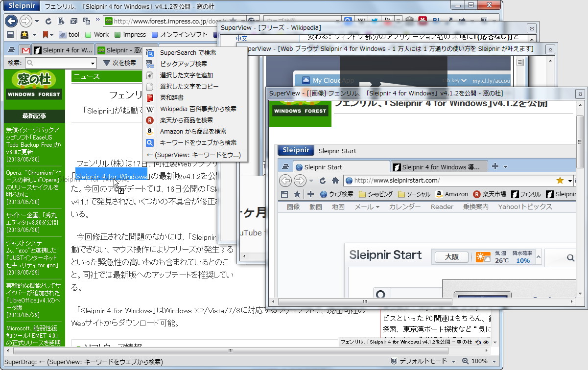Click the highlighted Sleipnir 4 for Windows article link
The height and width of the screenshot is (370, 588).
112,176
